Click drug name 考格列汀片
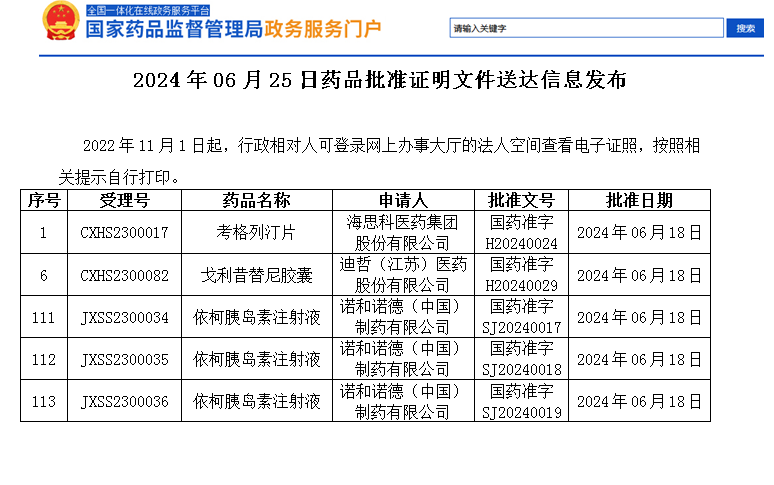 coord(256,232)
